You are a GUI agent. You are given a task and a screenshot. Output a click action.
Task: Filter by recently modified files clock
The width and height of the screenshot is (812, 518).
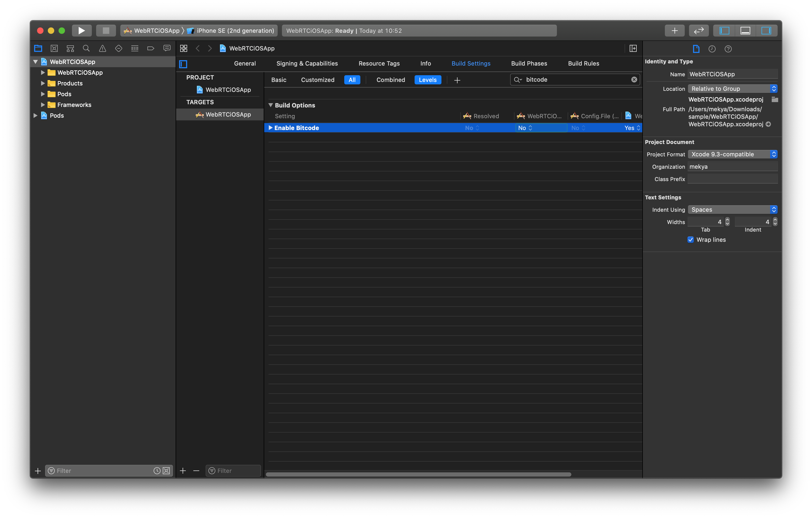pyautogui.click(x=157, y=470)
